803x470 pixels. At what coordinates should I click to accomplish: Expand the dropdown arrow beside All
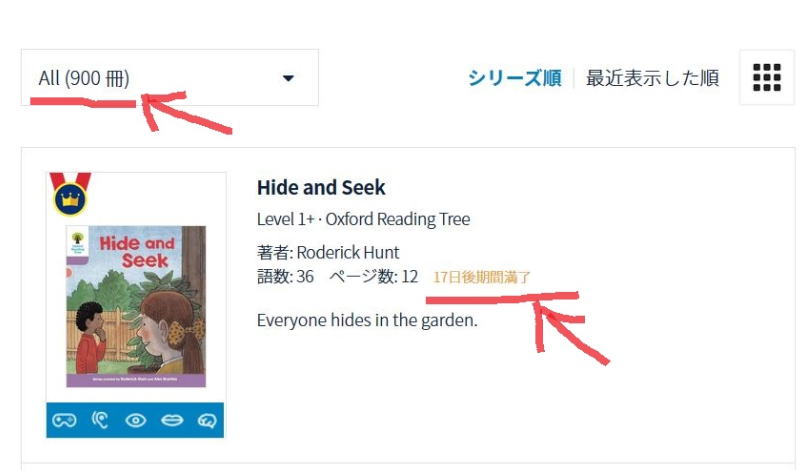pyautogui.click(x=288, y=78)
